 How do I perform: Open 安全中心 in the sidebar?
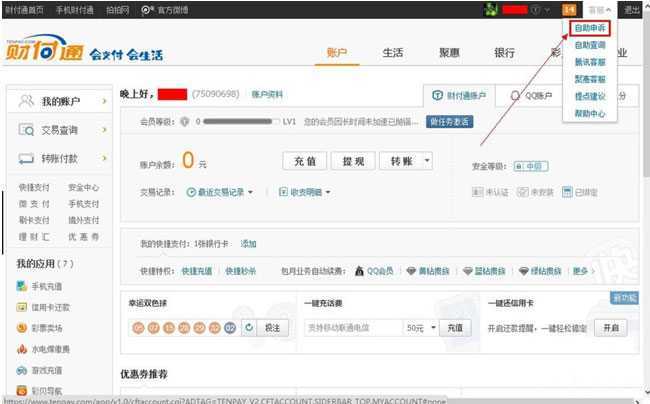[84, 187]
